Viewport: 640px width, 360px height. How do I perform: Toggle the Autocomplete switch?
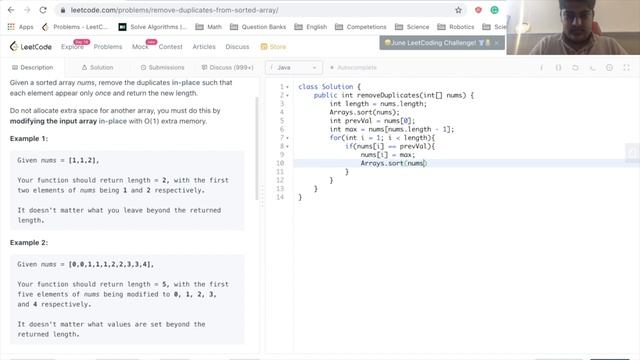[353, 67]
